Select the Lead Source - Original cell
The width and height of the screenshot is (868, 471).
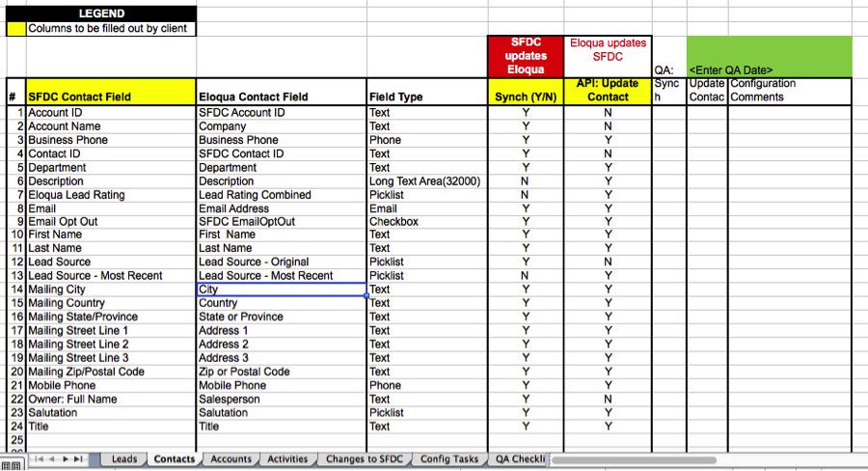click(282, 263)
